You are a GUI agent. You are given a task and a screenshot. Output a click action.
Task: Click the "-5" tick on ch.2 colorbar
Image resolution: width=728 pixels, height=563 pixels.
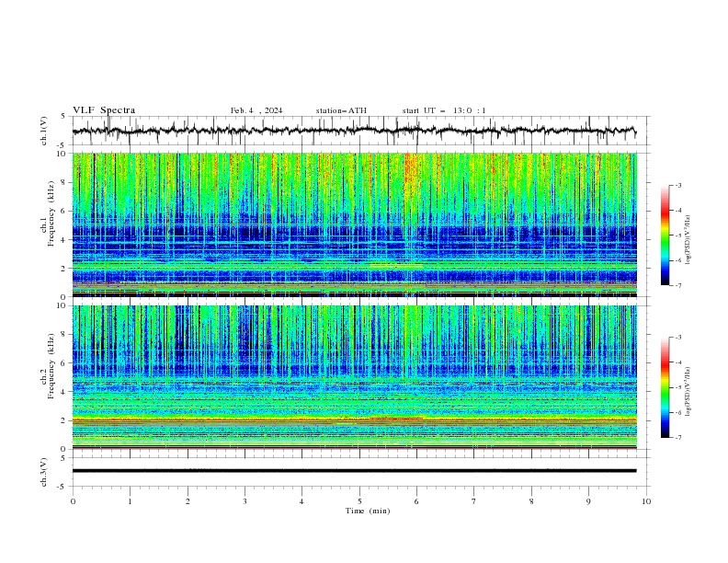(x=678, y=387)
